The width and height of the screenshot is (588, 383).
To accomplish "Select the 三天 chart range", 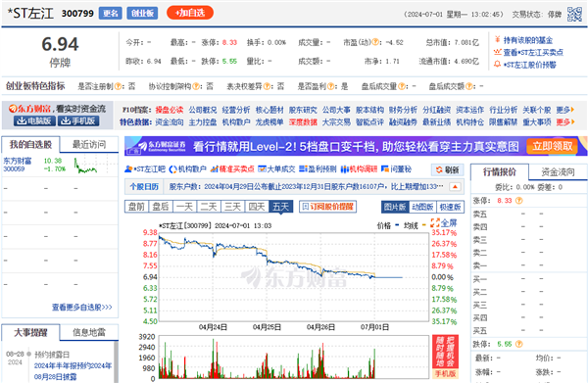I will pyautogui.click(x=232, y=207).
